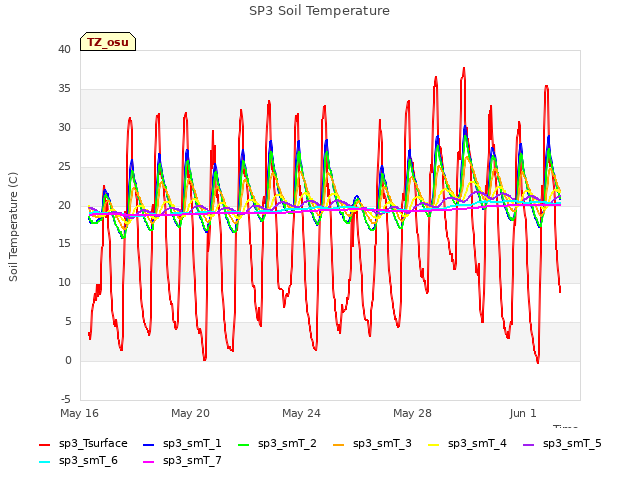
Task: Click the Soil Temperature (C) axis label
Action: pyautogui.click(x=13, y=227)
